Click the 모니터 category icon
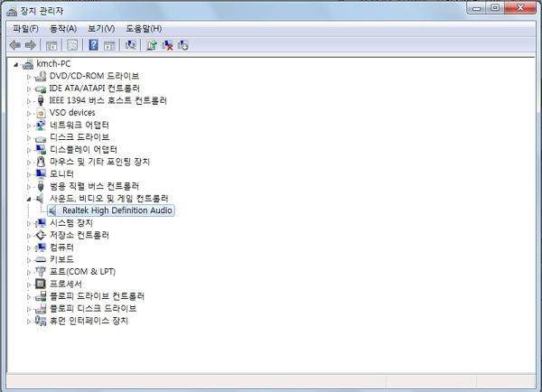This screenshot has height=392, width=542. (41, 174)
